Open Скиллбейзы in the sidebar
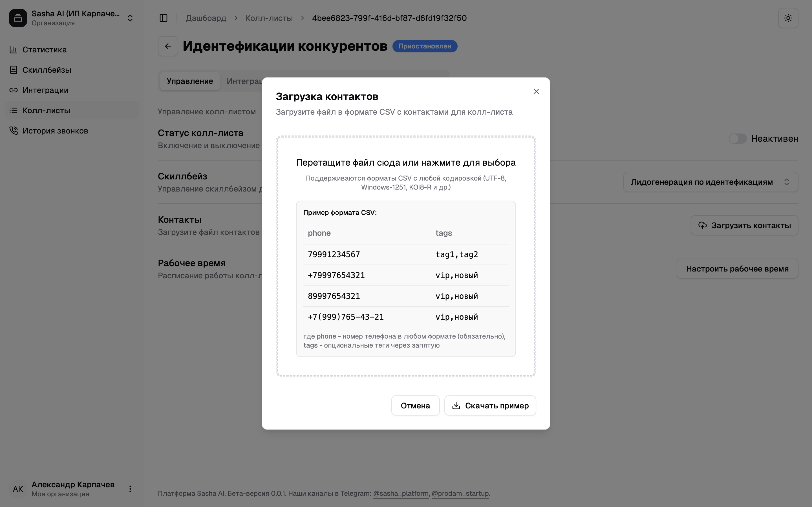812x507 pixels. 47,70
